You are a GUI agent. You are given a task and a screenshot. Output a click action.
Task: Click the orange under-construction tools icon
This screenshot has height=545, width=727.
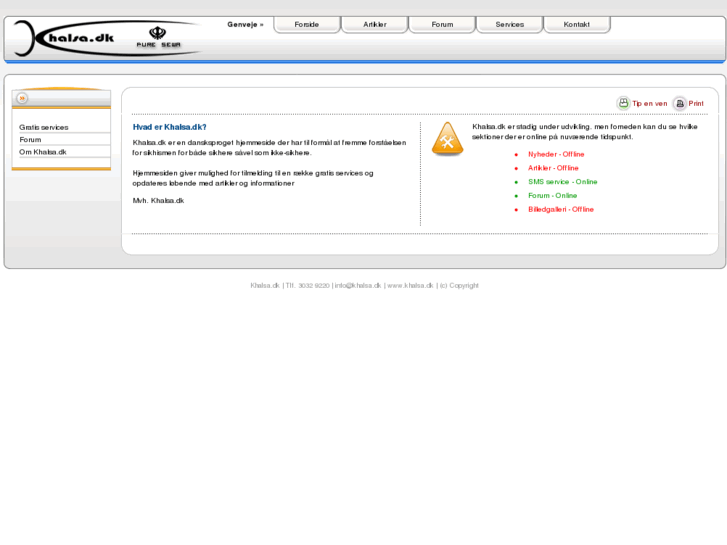click(x=447, y=139)
